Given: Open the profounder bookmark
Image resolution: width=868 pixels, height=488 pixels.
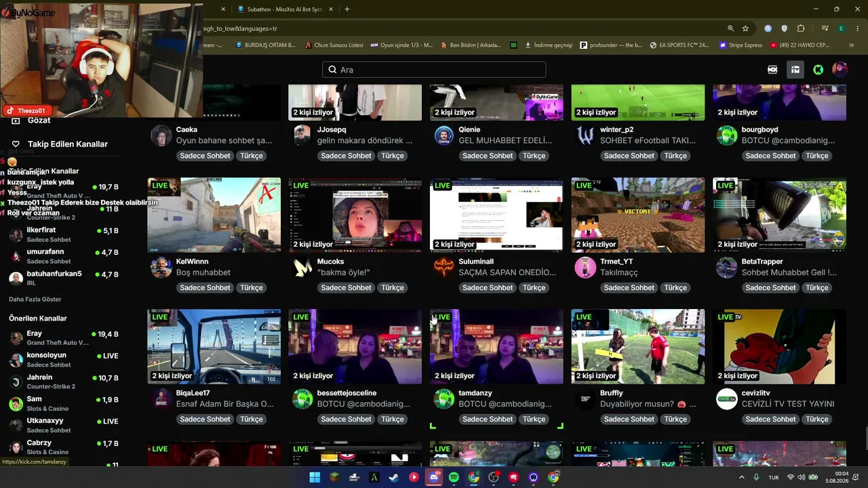Looking at the screenshot, I should [x=611, y=45].
